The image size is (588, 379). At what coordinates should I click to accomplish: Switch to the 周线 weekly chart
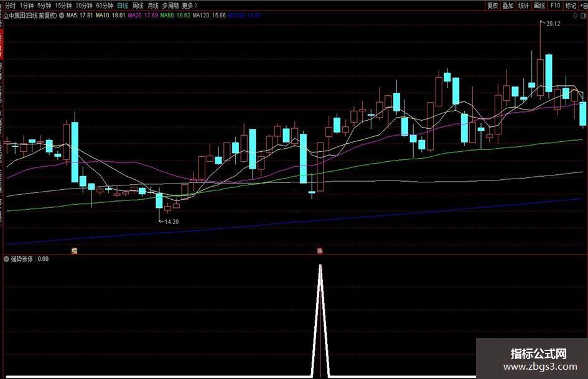point(138,6)
